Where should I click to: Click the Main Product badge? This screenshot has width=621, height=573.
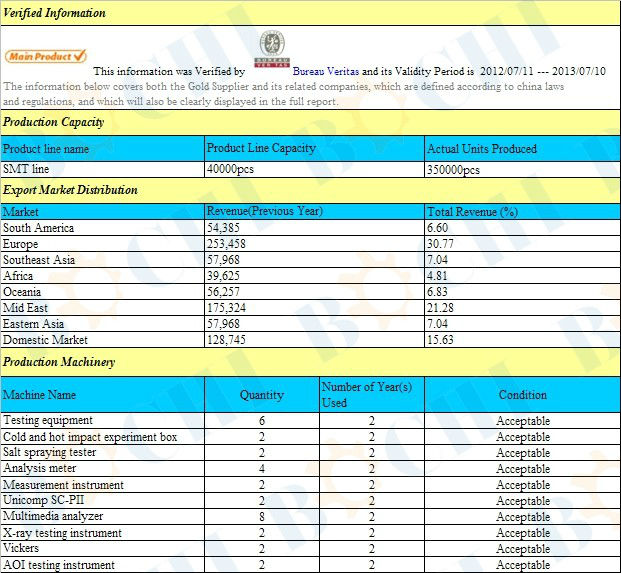(x=46, y=56)
